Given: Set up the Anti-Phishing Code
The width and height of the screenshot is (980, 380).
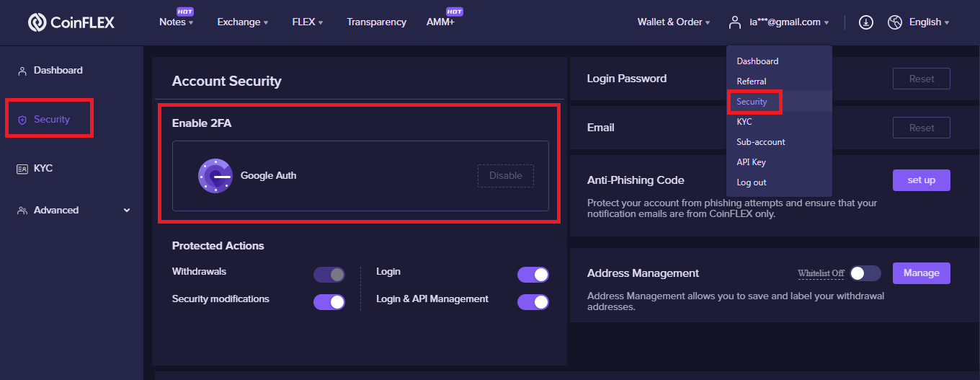Looking at the screenshot, I should [x=921, y=180].
